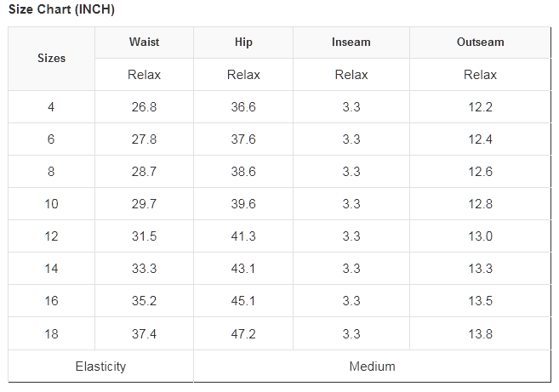Click the inseam value for size 14
559x392 pixels.
click(351, 269)
